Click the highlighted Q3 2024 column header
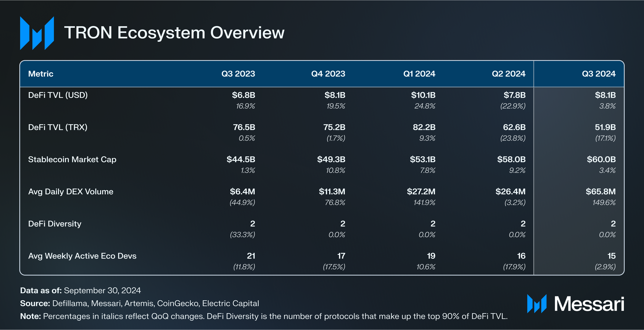644x330 pixels. (598, 74)
